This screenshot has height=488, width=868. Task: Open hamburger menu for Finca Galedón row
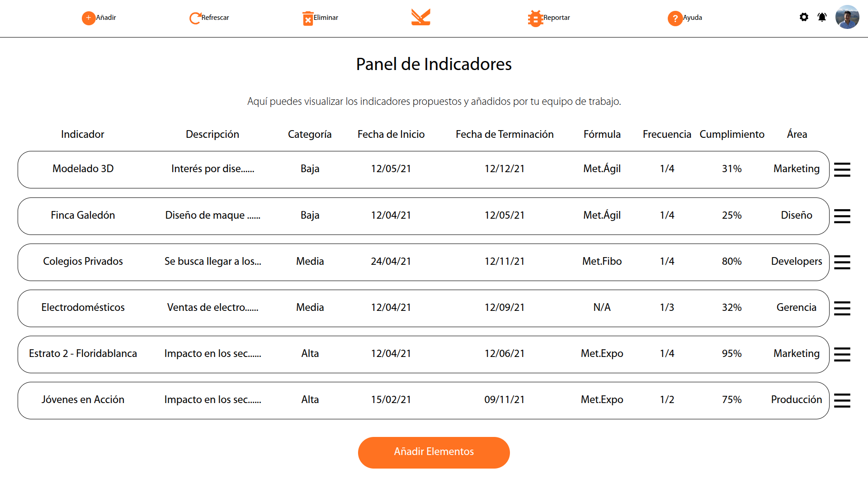pos(842,216)
